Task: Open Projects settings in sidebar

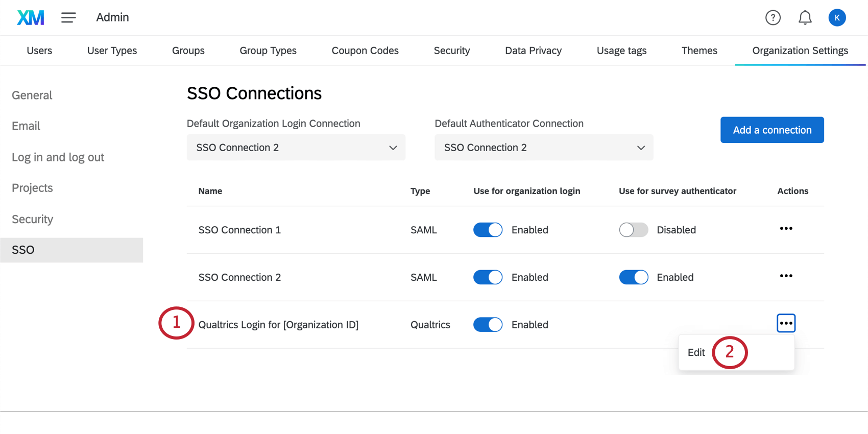Action: [32, 188]
